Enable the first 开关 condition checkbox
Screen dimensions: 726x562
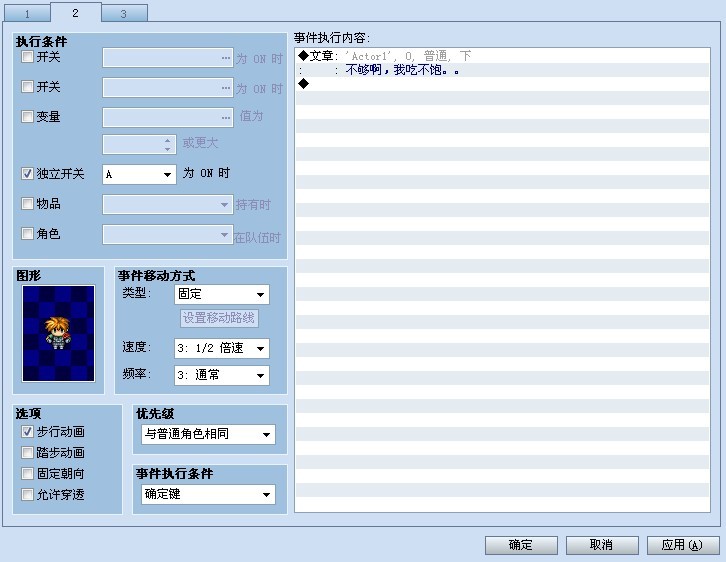[27, 57]
